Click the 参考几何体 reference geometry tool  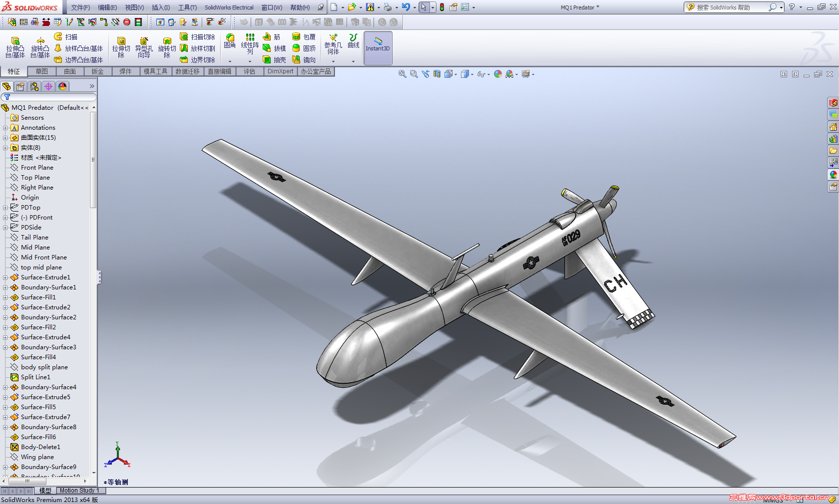click(x=333, y=44)
